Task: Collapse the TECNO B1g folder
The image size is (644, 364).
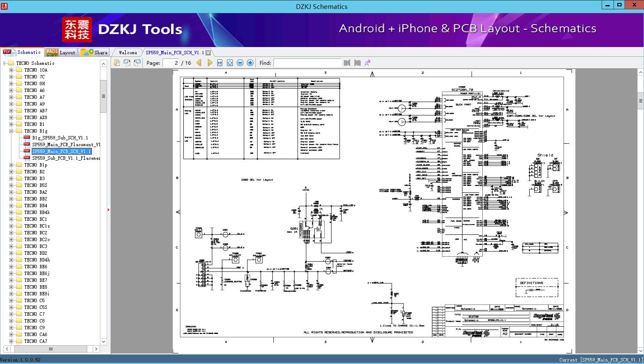Action: point(11,131)
